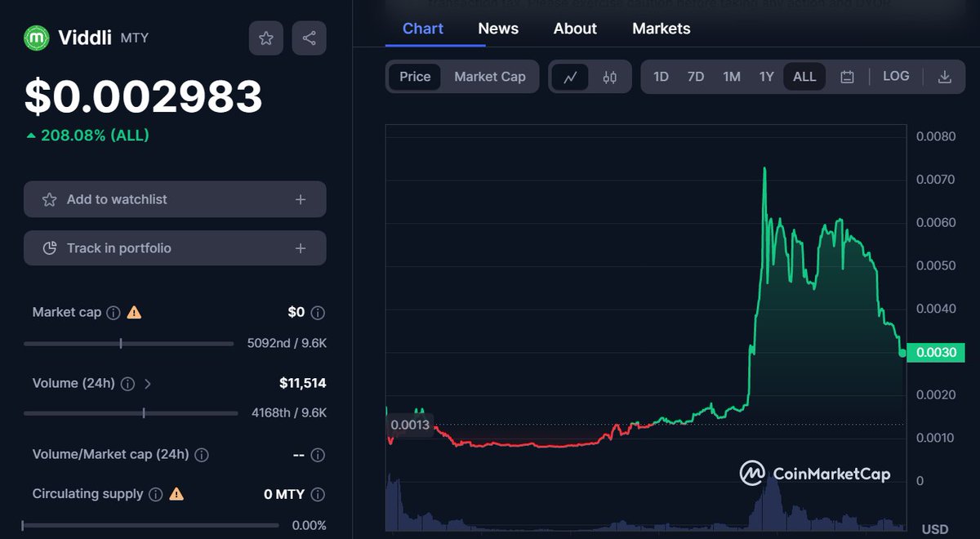
Task: Show Volume (24h) info tooltip
Action: pyautogui.click(x=128, y=384)
